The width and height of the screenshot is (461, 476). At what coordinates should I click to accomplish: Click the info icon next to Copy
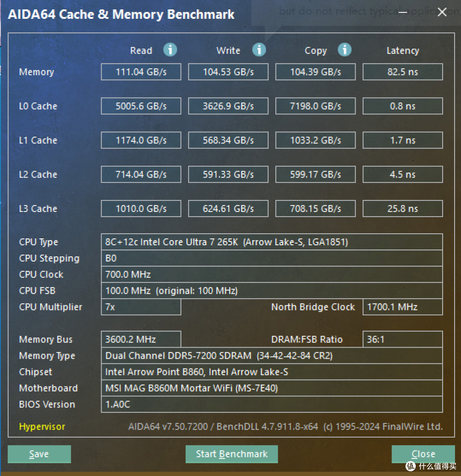(x=344, y=50)
